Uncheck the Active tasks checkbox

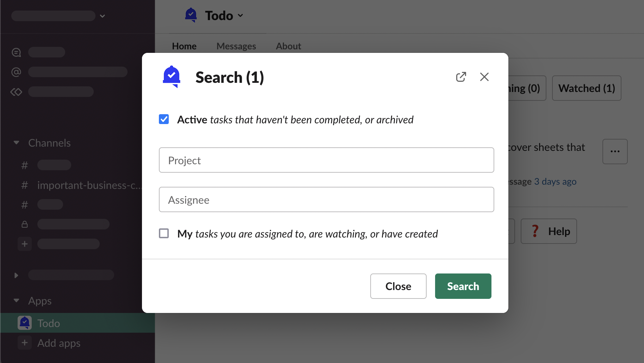164,119
